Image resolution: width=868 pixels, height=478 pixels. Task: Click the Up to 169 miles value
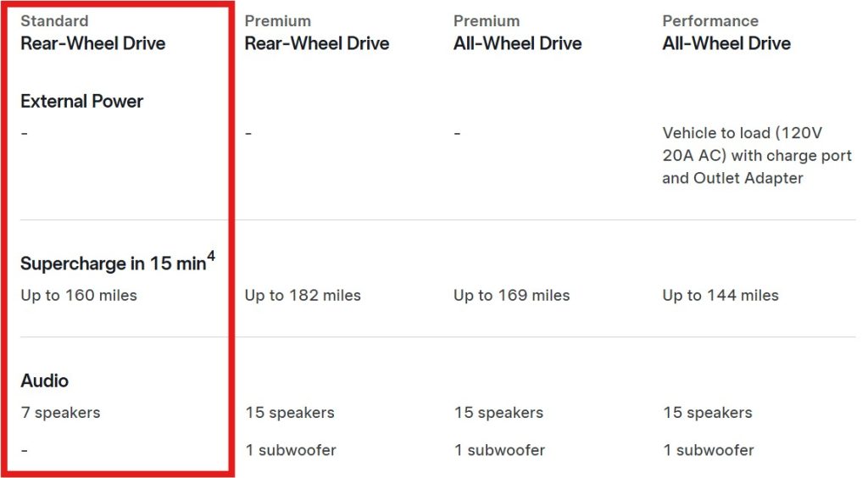tap(511, 295)
